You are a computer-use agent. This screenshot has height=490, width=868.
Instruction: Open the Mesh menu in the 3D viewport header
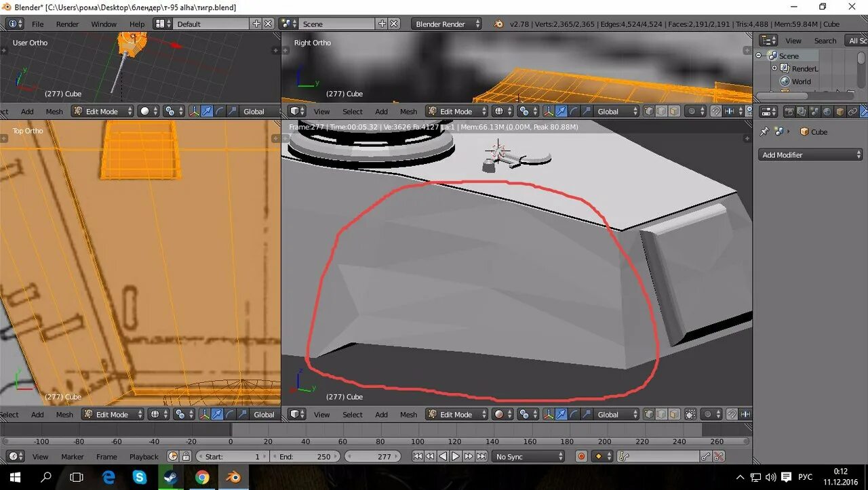[408, 414]
